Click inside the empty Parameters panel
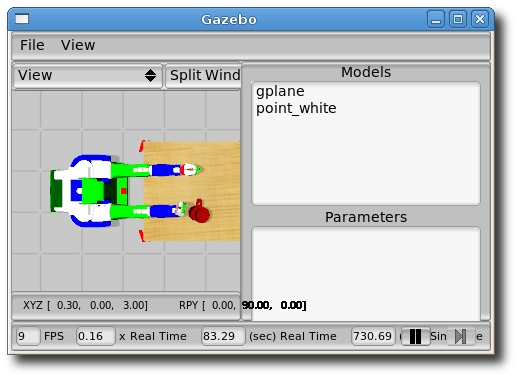 tap(366, 273)
